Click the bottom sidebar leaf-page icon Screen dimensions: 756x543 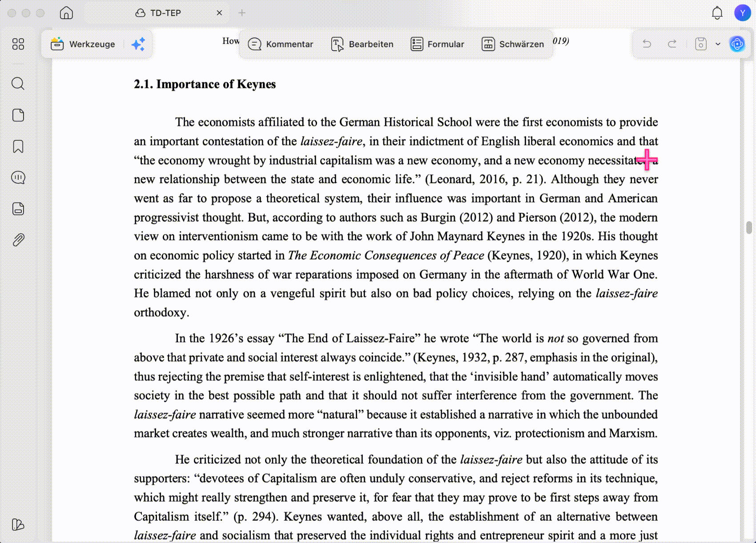[18, 525]
